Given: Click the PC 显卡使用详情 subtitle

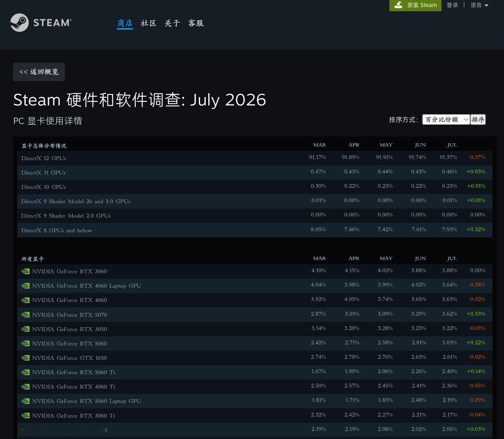Looking at the screenshot, I should pyautogui.click(x=48, y=121).
